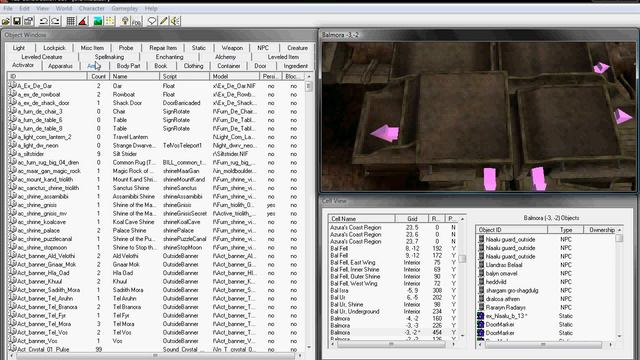Open the View menu
The image size is (640, 360).
pos(42,8)
